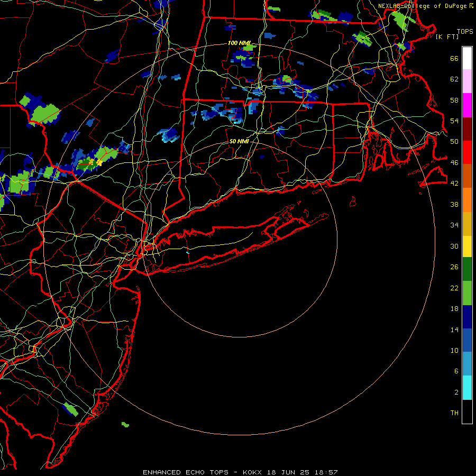Click the '34' legend value
Screen dimensions: 476x476
pyautogui.click(x=454, y=225)
